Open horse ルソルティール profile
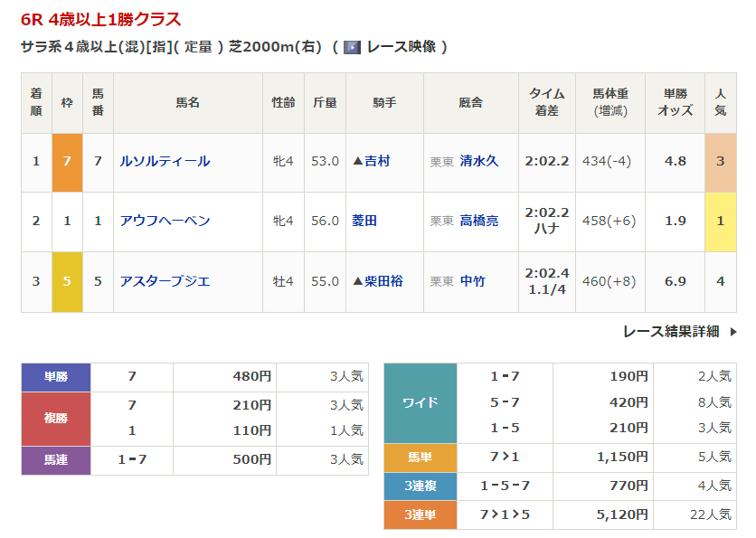 165,162
